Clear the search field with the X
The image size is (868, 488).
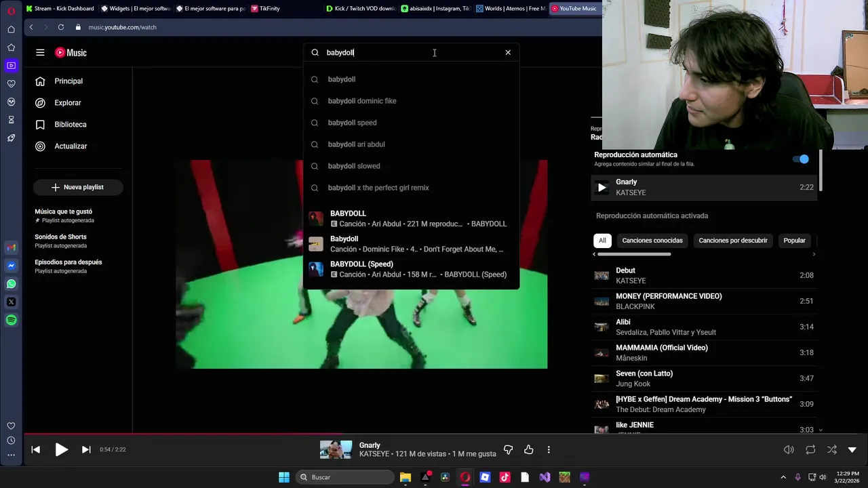click(x=508, y=52)
